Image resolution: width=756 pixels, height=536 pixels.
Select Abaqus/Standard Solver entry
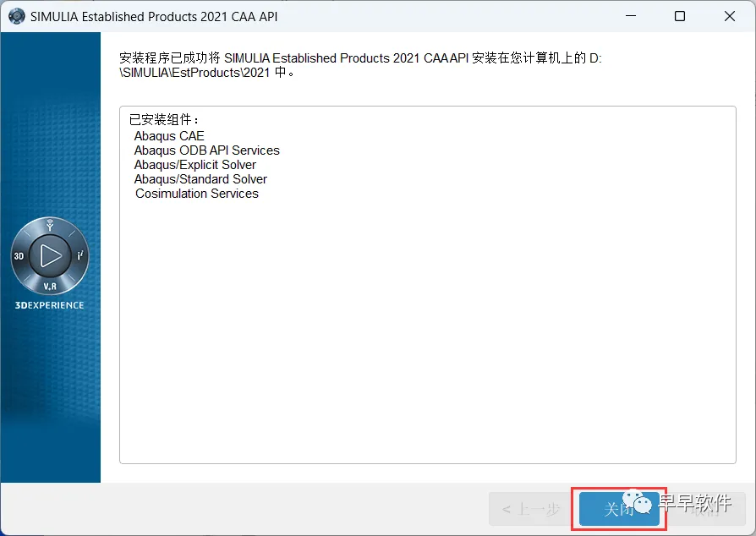point(200,179)
